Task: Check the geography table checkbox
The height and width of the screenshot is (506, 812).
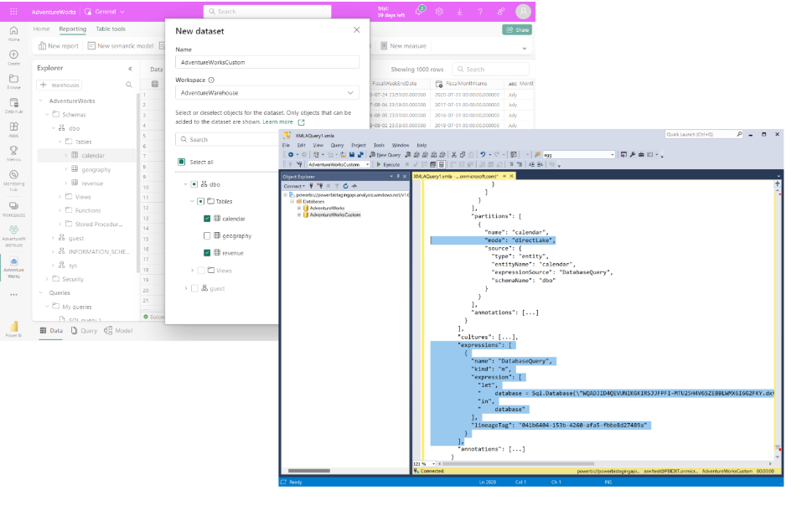Action: pyautogui.click(x=207, y=235)
